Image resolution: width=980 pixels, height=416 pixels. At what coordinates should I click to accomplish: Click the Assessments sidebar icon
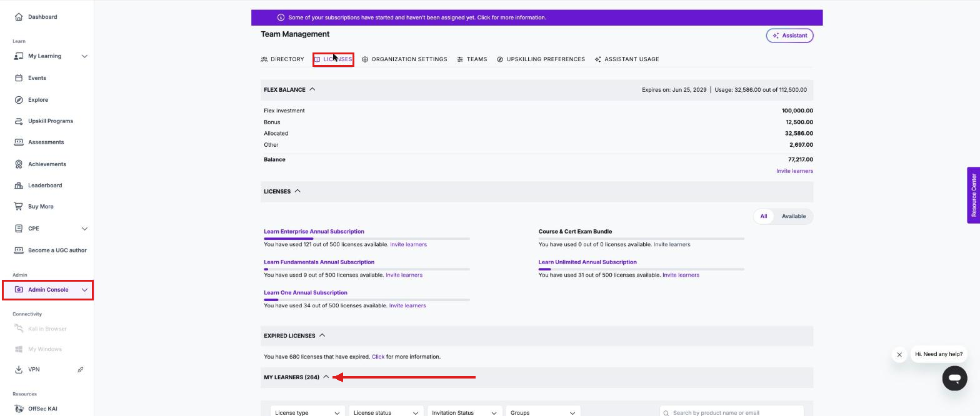(19, 142)
